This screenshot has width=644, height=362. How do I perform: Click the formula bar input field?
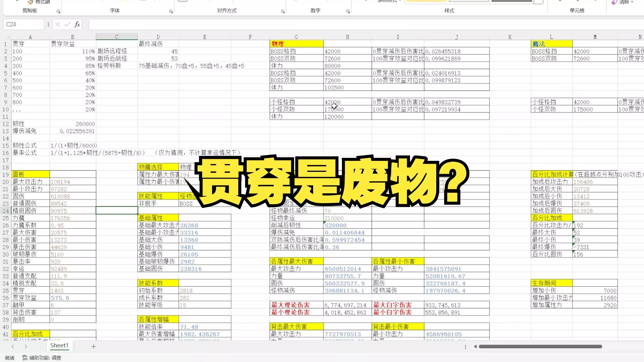click(x=352, y=24)
